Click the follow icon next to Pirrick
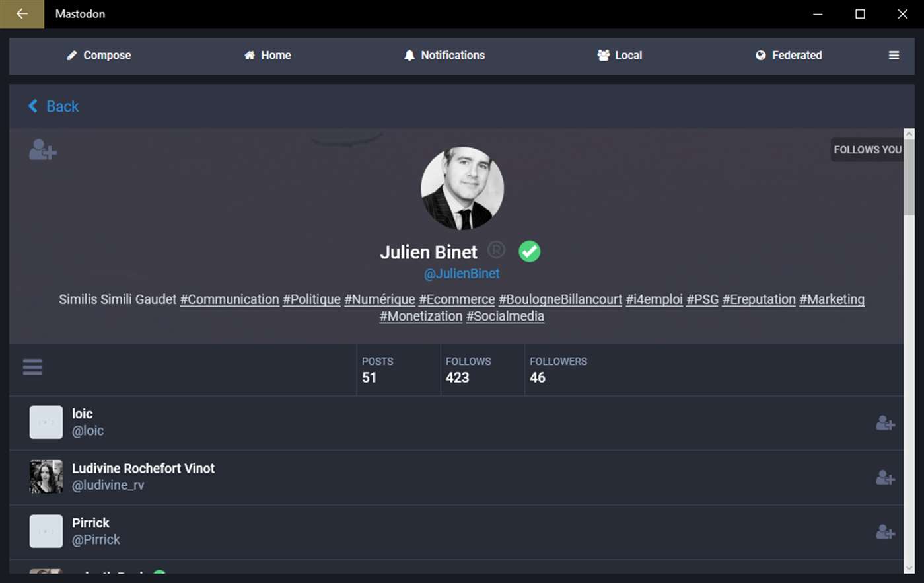The height and width of the screenshot is (583, 924). click(885, 532)
